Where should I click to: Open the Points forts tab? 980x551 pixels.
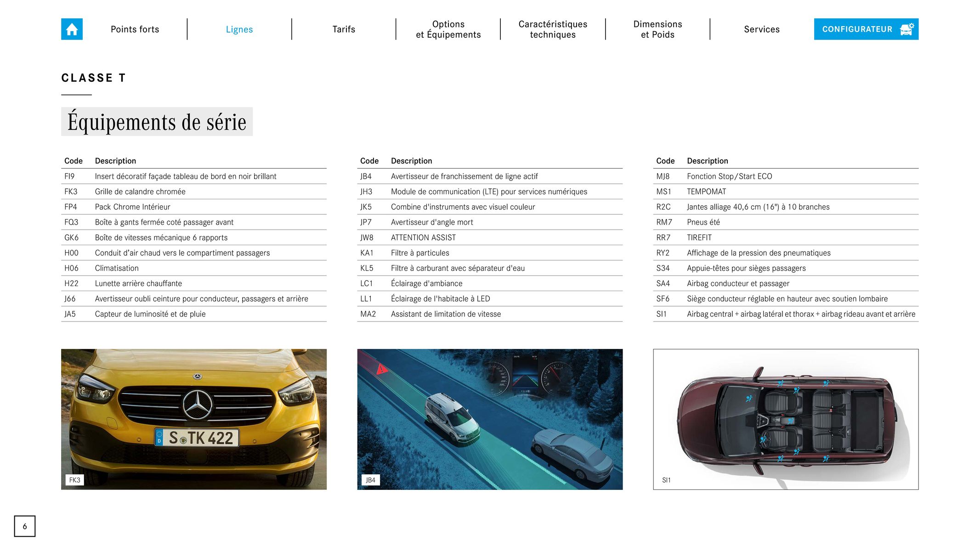pos(135,29)
